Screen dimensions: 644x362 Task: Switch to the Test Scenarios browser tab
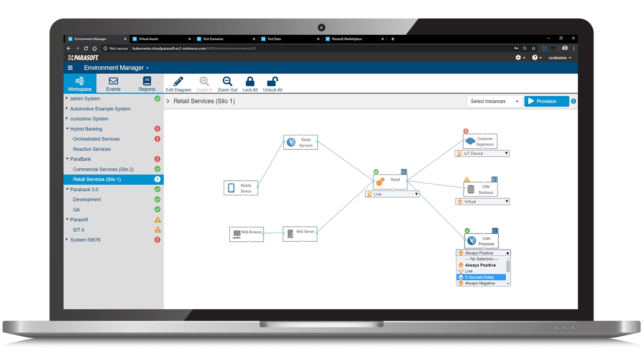[x=226, y=39]
